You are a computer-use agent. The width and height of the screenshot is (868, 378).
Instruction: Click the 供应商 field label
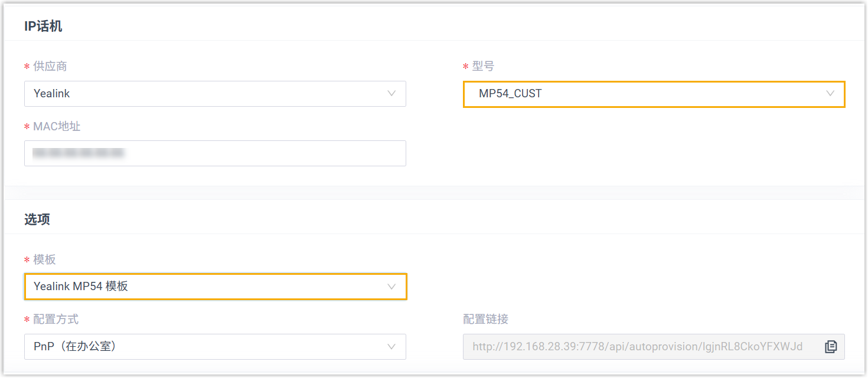50,66
